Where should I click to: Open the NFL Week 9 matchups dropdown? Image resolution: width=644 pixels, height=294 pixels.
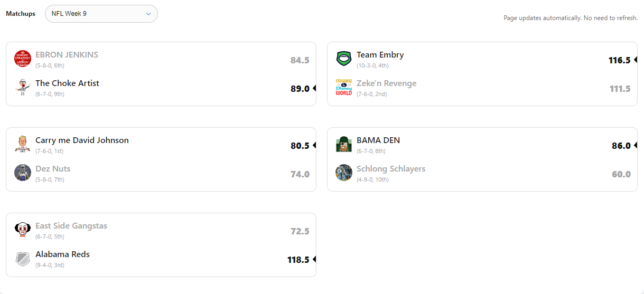click(x=101, y=14)
